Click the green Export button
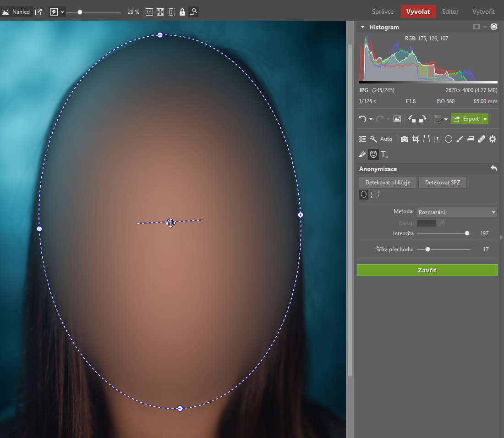This screenshot has height=438, width=504. tap(466, 119)
